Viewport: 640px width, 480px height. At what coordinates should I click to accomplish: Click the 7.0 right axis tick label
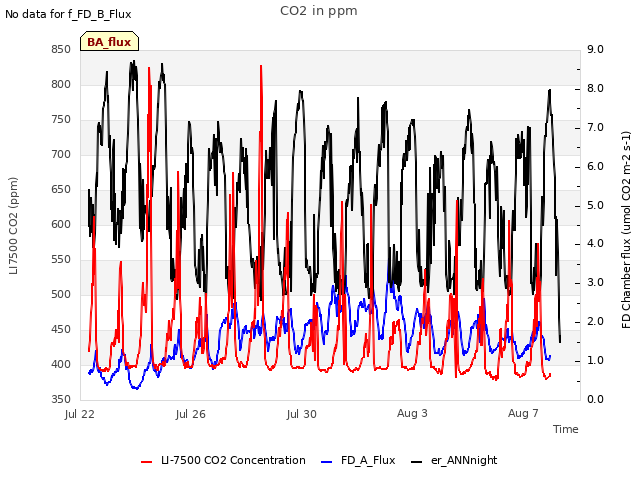(596, 128)
